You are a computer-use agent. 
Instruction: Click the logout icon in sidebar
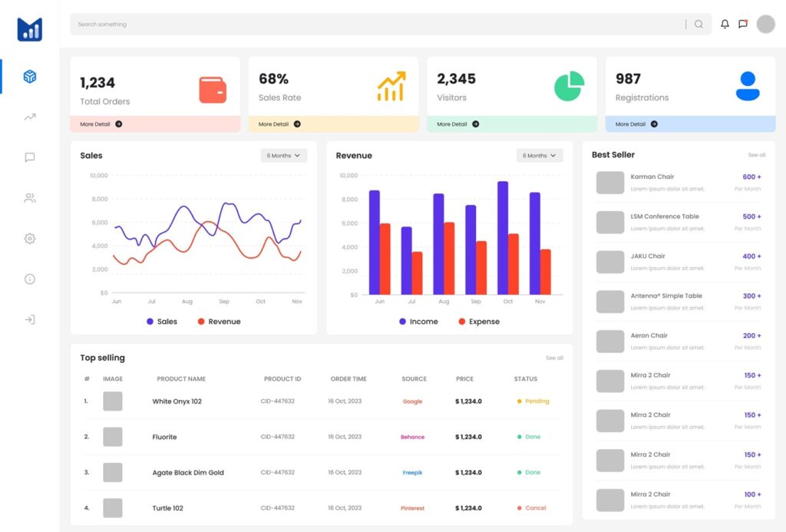pyautogui.click(x=30, y=319)
